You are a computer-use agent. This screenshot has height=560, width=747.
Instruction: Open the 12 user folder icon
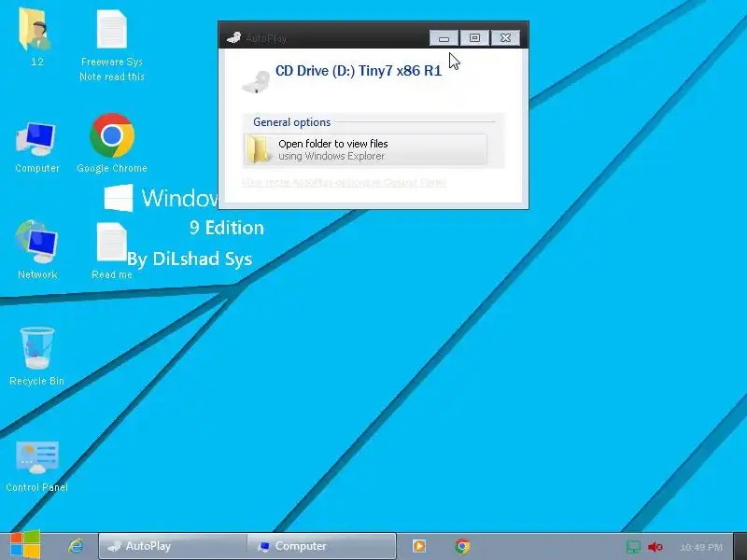point(35,30)
